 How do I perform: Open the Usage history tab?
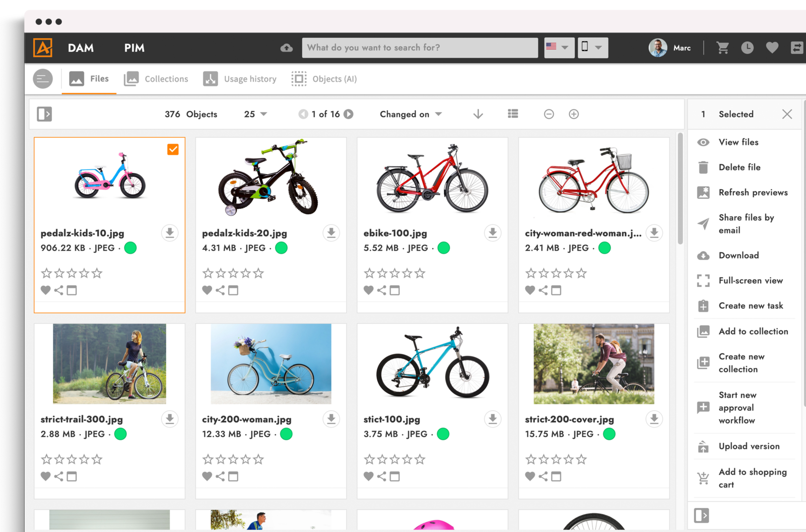(x=240, y=79)
